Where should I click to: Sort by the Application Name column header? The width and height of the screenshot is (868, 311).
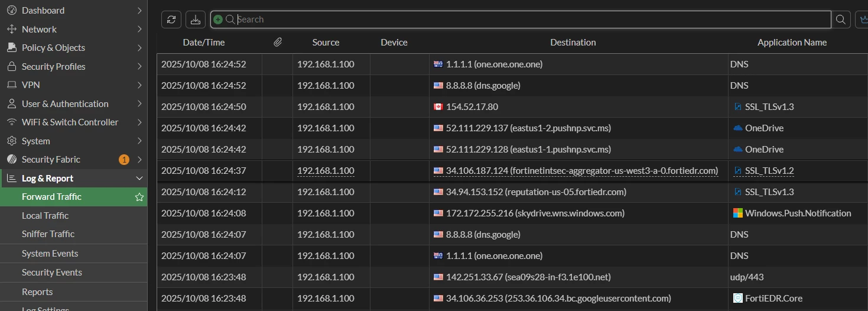pyautogui.click(x=792, y=43)
